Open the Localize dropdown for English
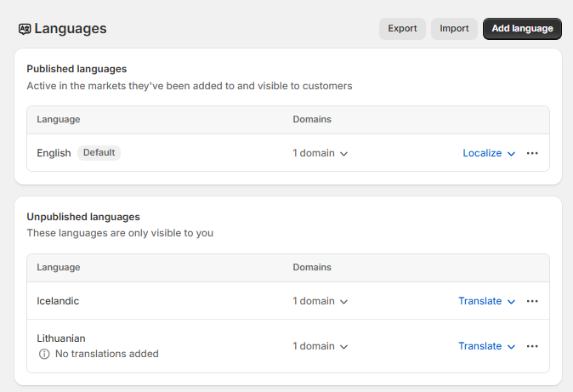This screenshot has width=573, height=392. [x=489, y=154]
